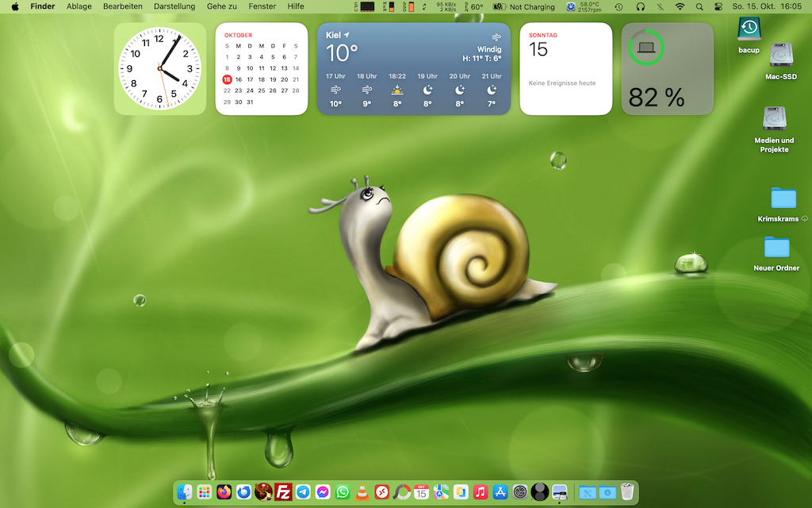Open the Music app
The height and width of the screenshot is (508, 812).
tap(481, 492)
